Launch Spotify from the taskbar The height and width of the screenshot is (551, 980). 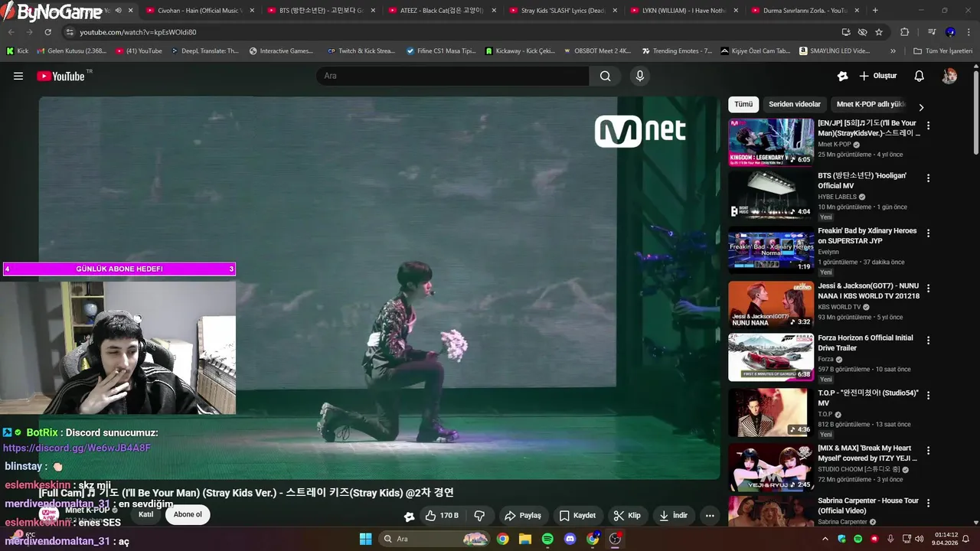pyautogui.click(x=547, y=539)
